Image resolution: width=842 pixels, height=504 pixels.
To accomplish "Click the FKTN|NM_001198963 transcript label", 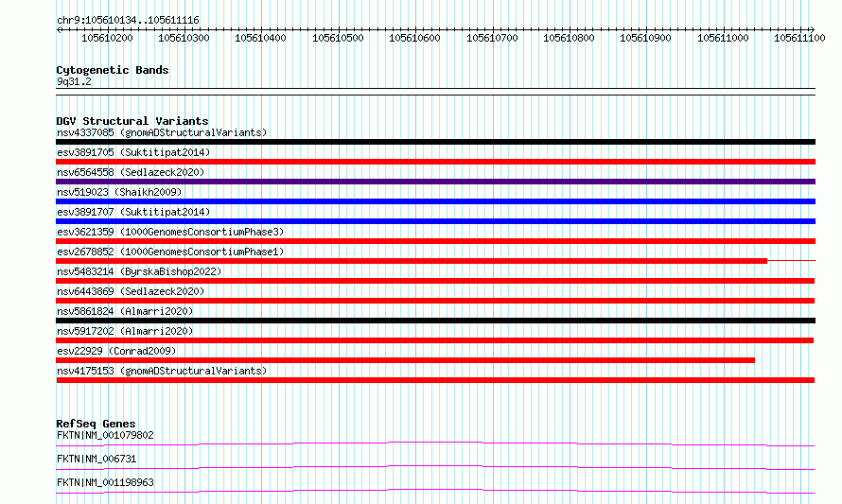I will coord(105,482).
